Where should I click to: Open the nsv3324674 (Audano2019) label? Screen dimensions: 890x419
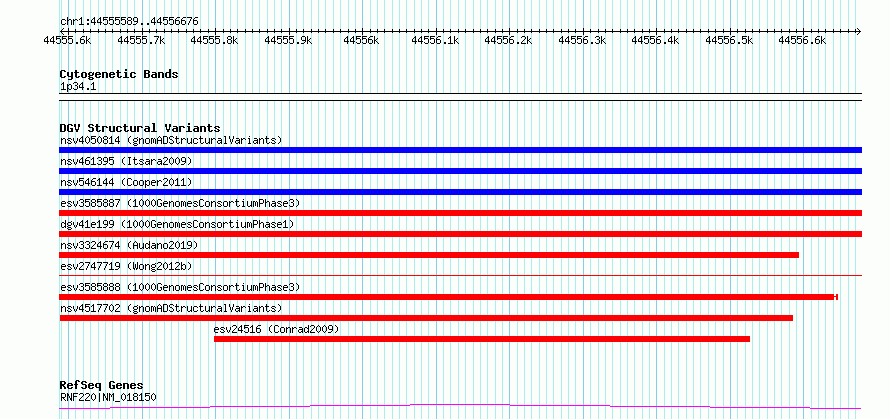click(129, 245)
